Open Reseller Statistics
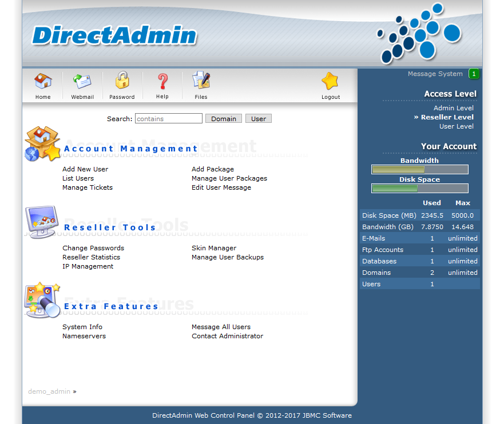The width and height of the screenshot is (504, 424). tap(92, 257)
